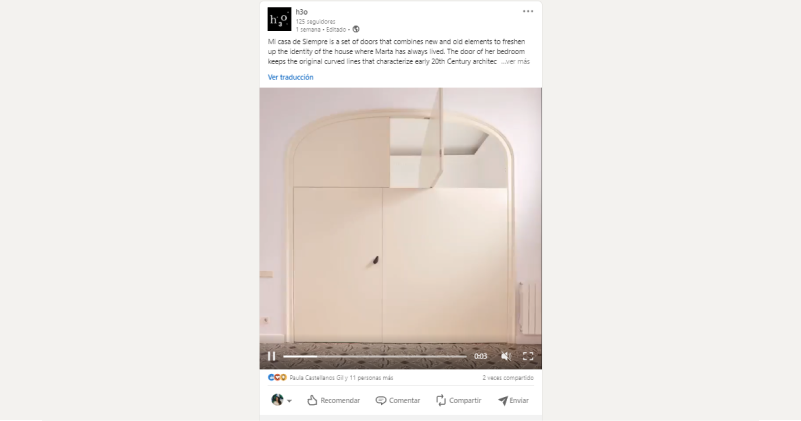This screenshot has width=801, height=421.
Task: Click the globe visibility icon
Action: [356, 30]
